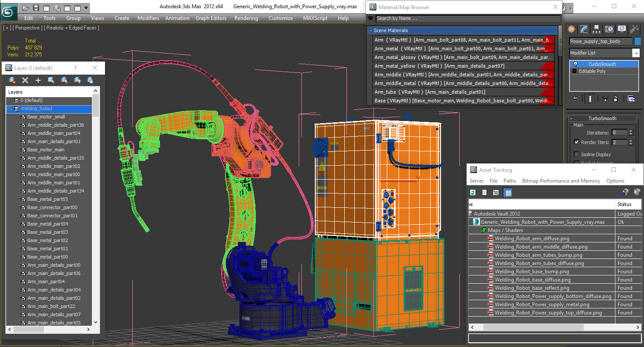Image resolution: width=644 pixels, height=347 pixels.
Task: Click the [+] viewport general menu label
Action: [7, 28]
